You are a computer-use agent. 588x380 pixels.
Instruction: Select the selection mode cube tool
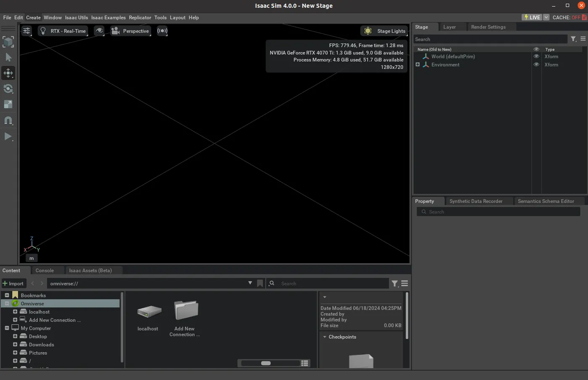click(8, 42)
